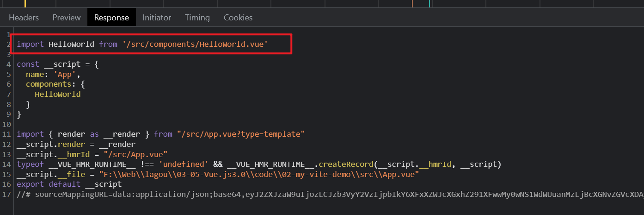The height and width of the screenshot is (215, 644).
Task: Click HelloWorld on line 7
Action: coord(58,94)
